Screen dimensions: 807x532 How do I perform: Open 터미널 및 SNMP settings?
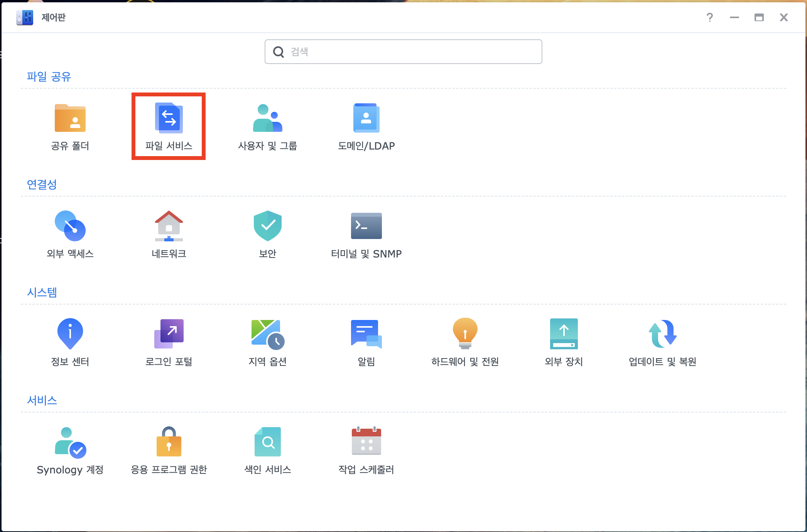(x=366, y=227)
